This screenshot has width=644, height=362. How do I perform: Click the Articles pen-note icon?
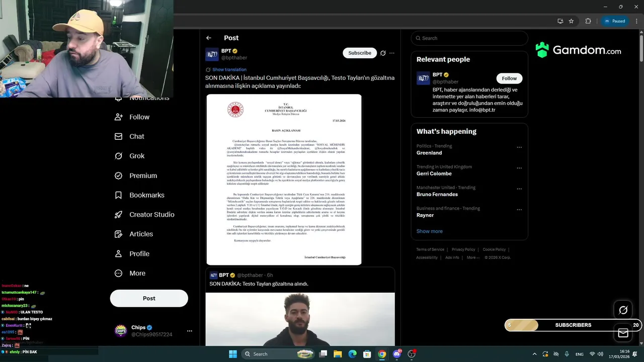coord(119,234)
